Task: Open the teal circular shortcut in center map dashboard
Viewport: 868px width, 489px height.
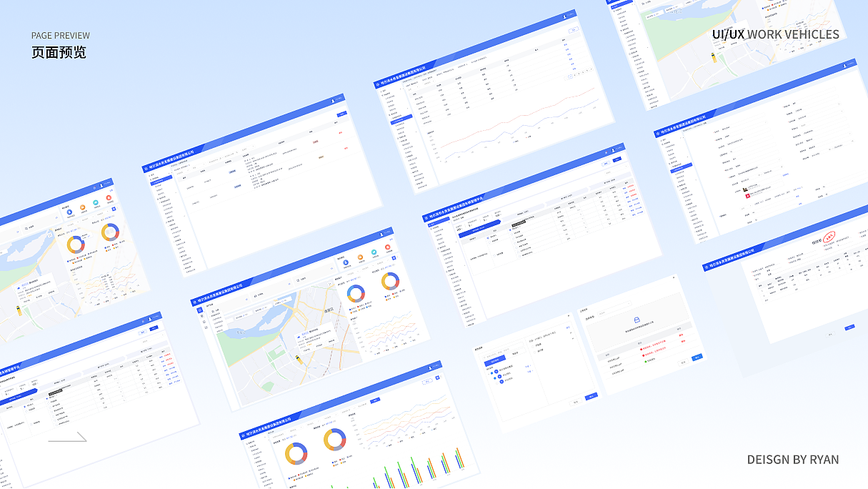Action: point(374,252)
